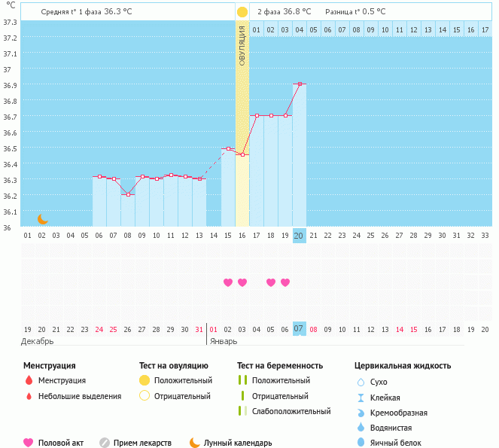Click the Положительный ovulation test yellow icon
The height and width of the screenshot is (448, 499).
(x=145, y=381)
